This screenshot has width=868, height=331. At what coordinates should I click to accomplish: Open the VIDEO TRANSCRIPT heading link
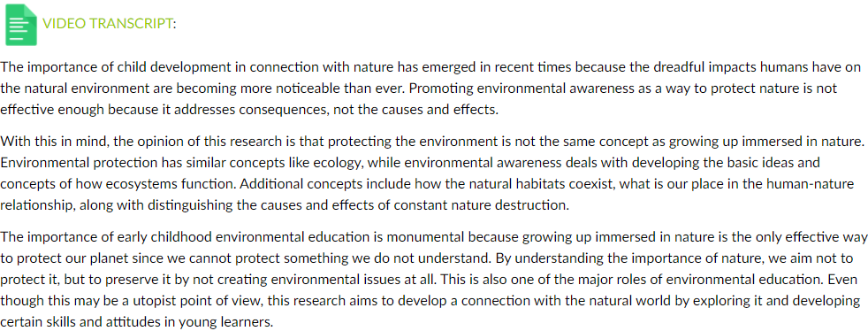click(x=107, y=23)
